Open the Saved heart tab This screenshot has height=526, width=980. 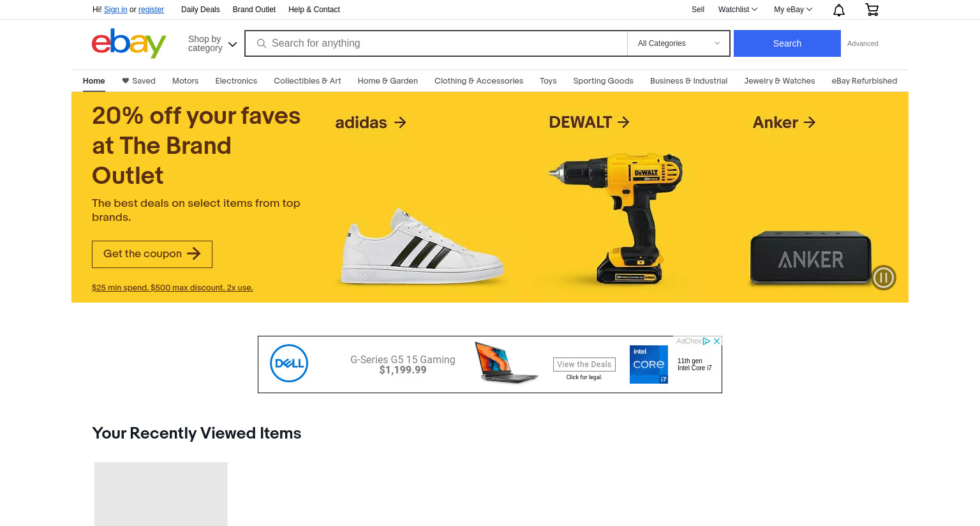click(138, 81)
